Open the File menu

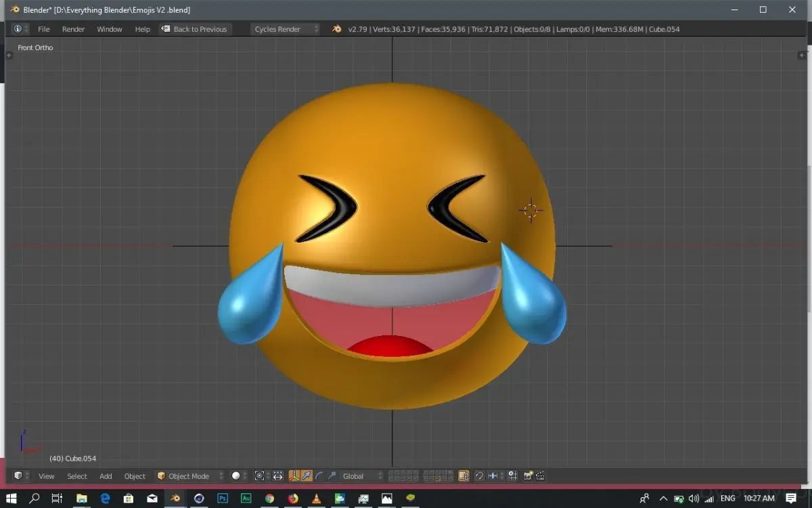[x=44, y=29]
